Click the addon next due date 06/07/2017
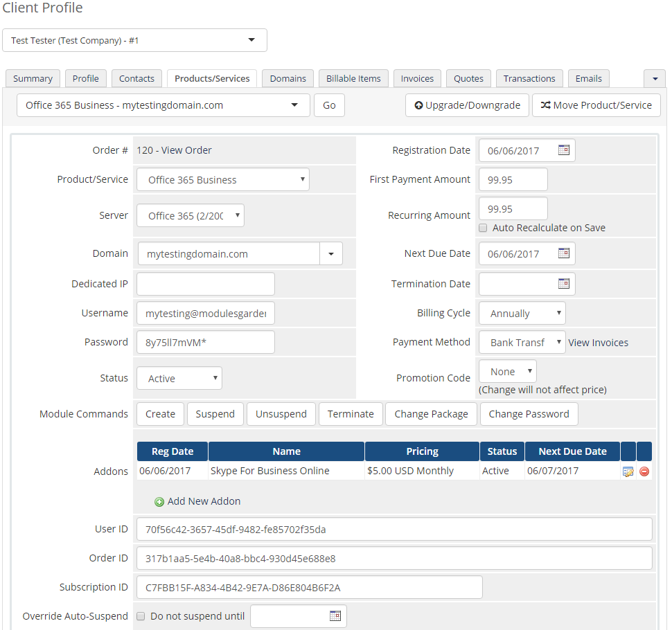This screenshot has width=672, height=630. 553,471
